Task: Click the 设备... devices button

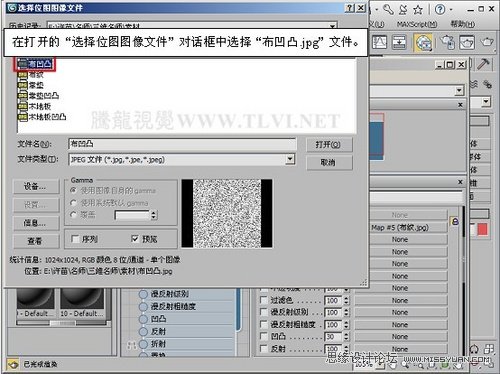Action: (x=36, y=187)
